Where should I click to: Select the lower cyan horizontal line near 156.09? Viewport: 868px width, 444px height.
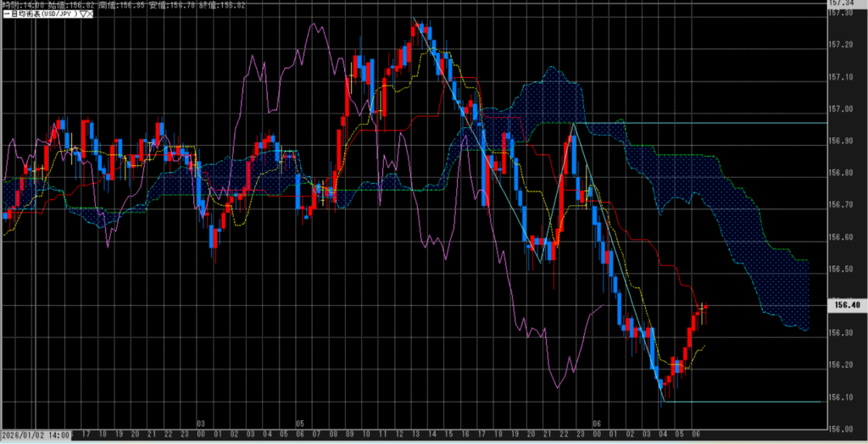(746, 402)
